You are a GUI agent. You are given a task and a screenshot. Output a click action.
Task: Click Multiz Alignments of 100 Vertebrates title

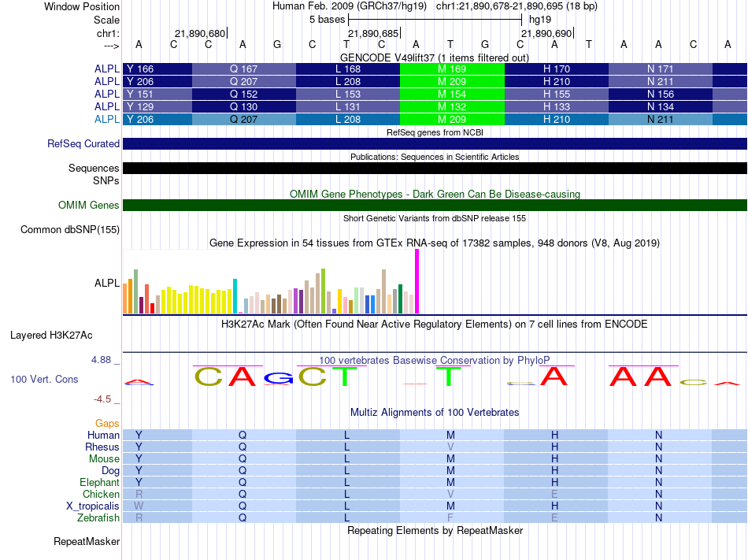pos(435,413)
